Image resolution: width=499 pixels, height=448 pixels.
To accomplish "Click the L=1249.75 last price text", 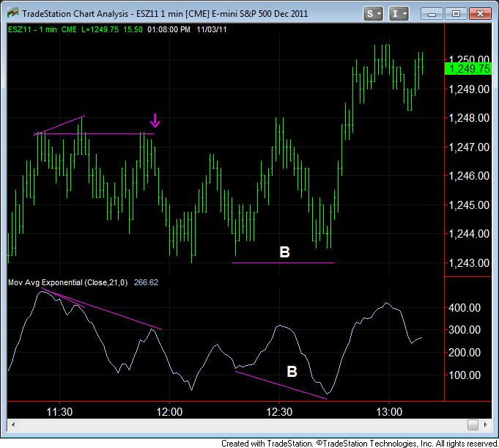I will (100, 29).
